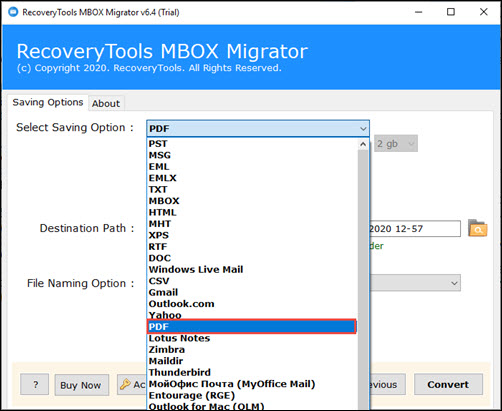The width and height of the screenshot is (502, 411).
Task: Click the Convert button
Action: [x=448, y=384]
